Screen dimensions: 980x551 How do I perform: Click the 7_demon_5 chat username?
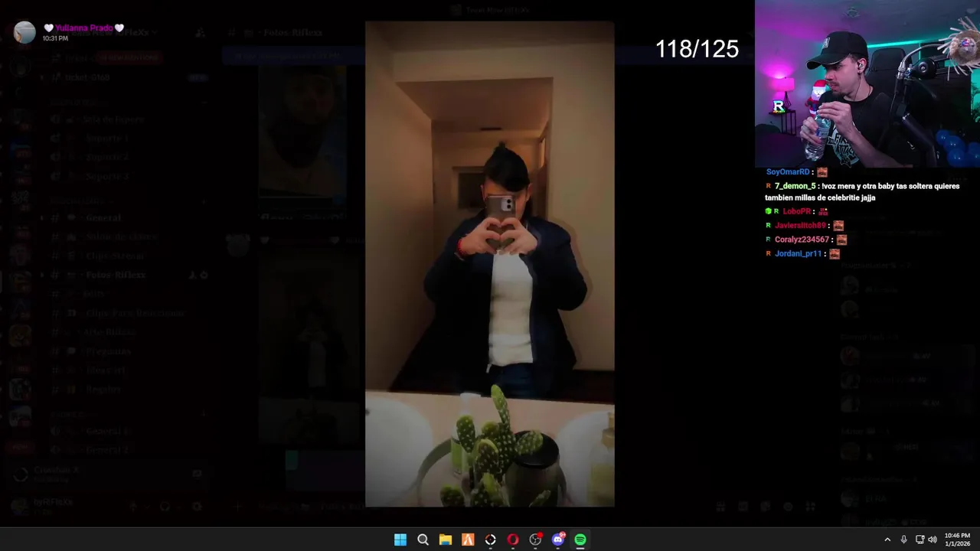[795, 186]
